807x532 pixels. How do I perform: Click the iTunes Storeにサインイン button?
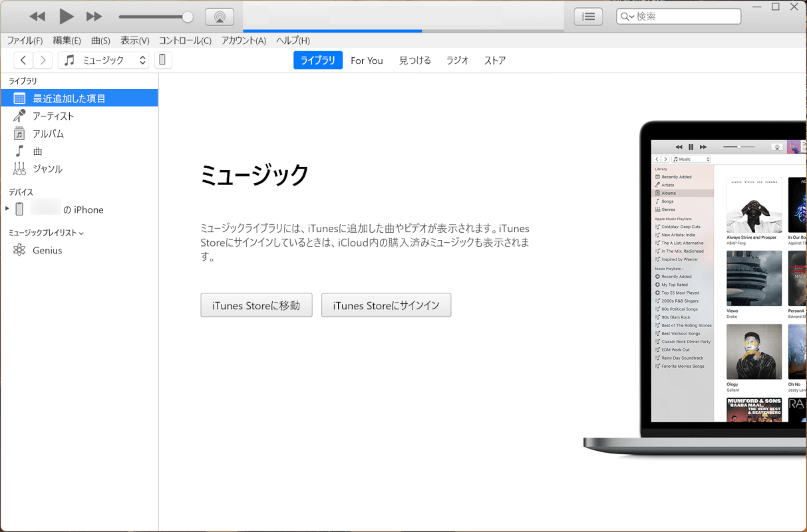tap(386, 305)
